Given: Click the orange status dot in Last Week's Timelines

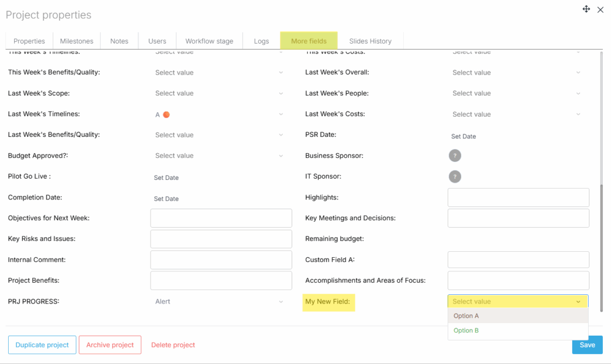Looking at the screenshot, I should pyautogui.click(x=166, y=114).
